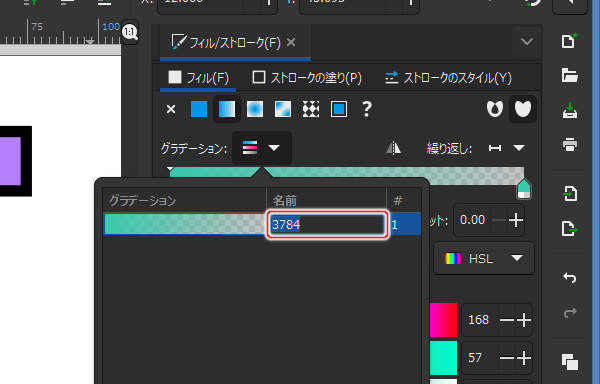Decrease hue value 168 with minus
This screenshot has width=600, height=384.
506,320
